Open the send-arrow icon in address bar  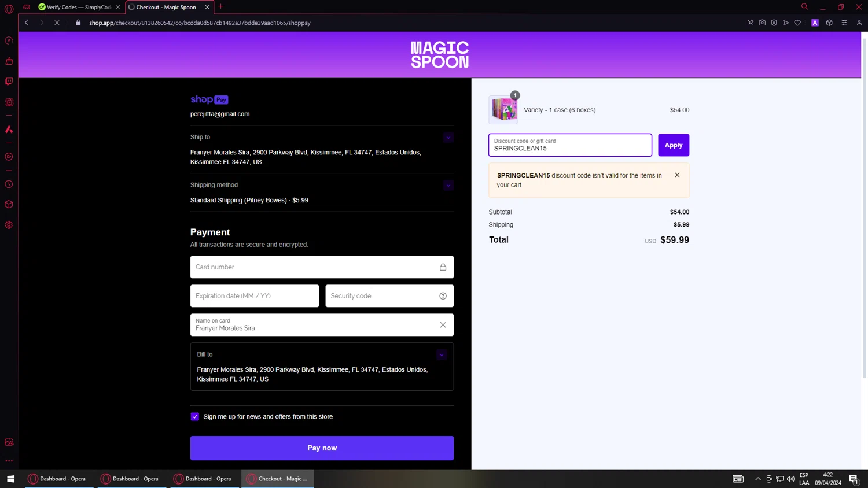click(786, 23)
